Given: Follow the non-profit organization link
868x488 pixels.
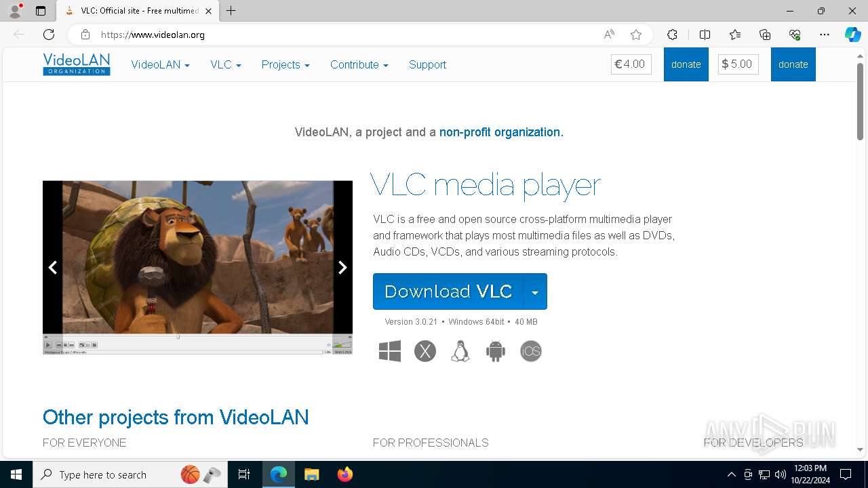Looking at the screenshot, I should coord(500,132).
